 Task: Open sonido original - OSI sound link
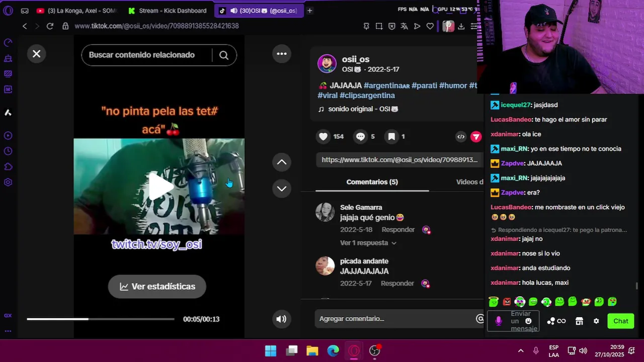tap(358, 109)
